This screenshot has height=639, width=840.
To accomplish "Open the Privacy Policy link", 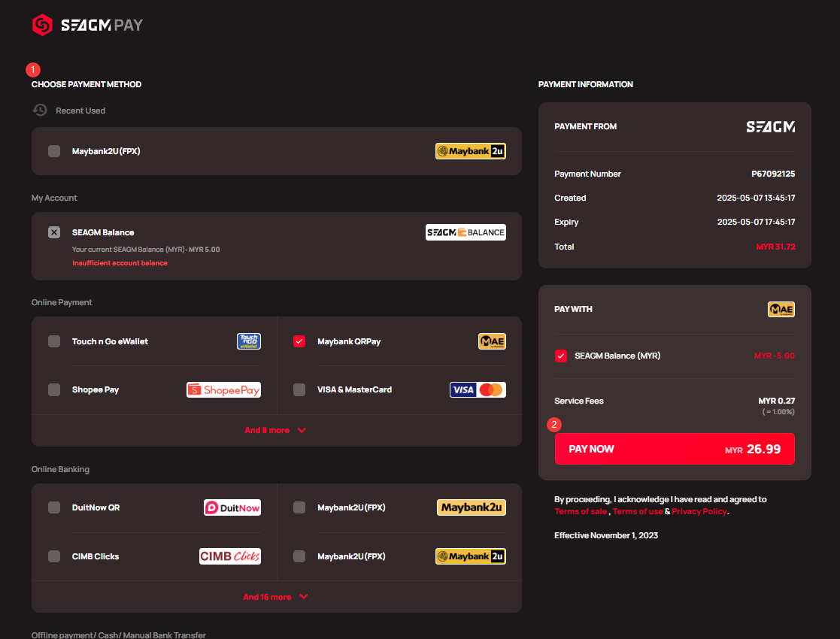I will coord(699,511).
